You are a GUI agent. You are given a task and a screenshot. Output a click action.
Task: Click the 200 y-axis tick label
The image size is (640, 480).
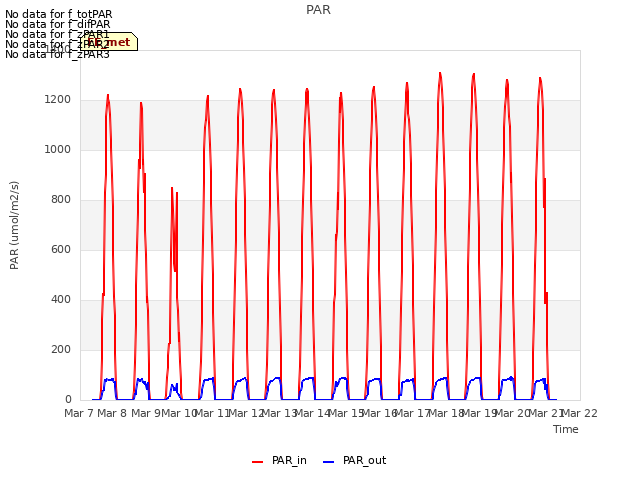click(x=61, y=350)
